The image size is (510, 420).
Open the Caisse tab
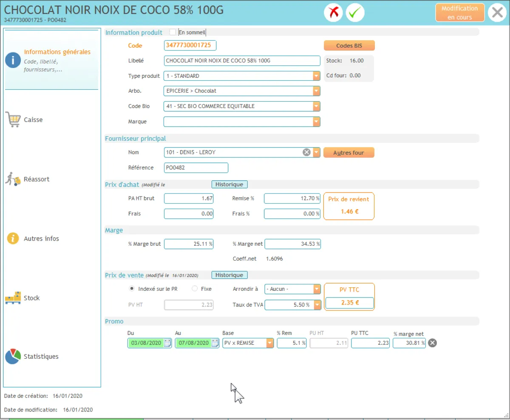(x=33, y=120)
